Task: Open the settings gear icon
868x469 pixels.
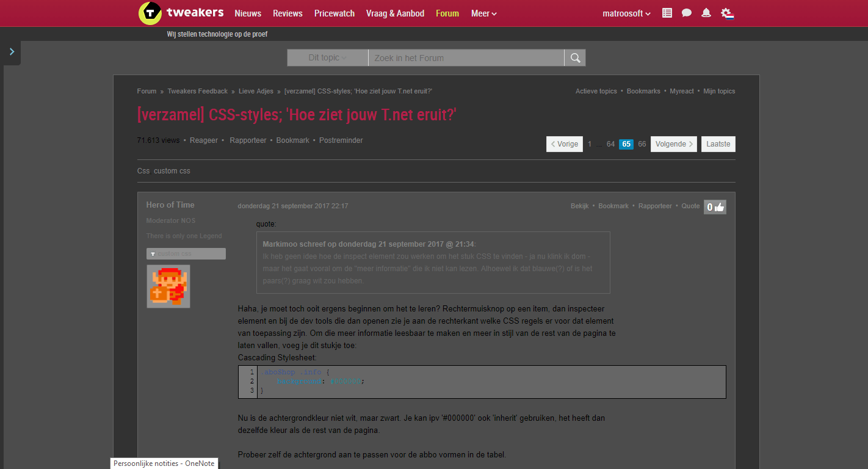Action: 726,13
